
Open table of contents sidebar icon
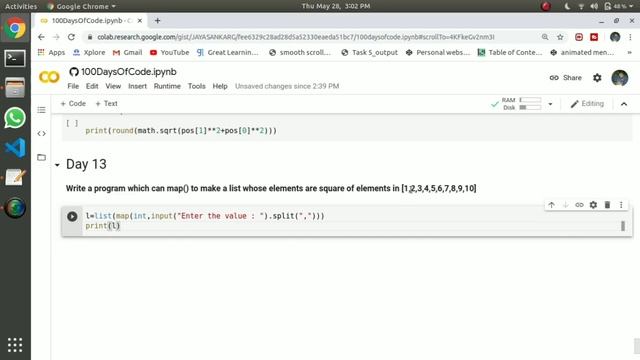coord(41,110)
